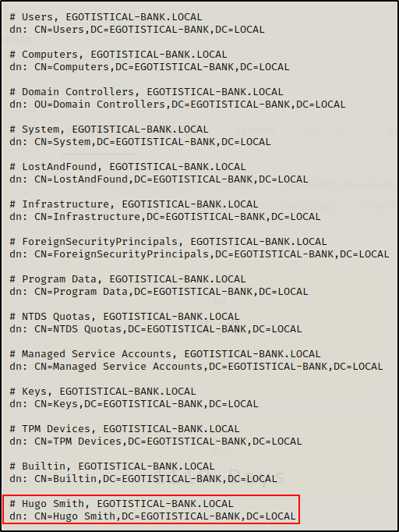The image size is (399, 532).
Task: Click the # Users comment line
Action: 106,17
